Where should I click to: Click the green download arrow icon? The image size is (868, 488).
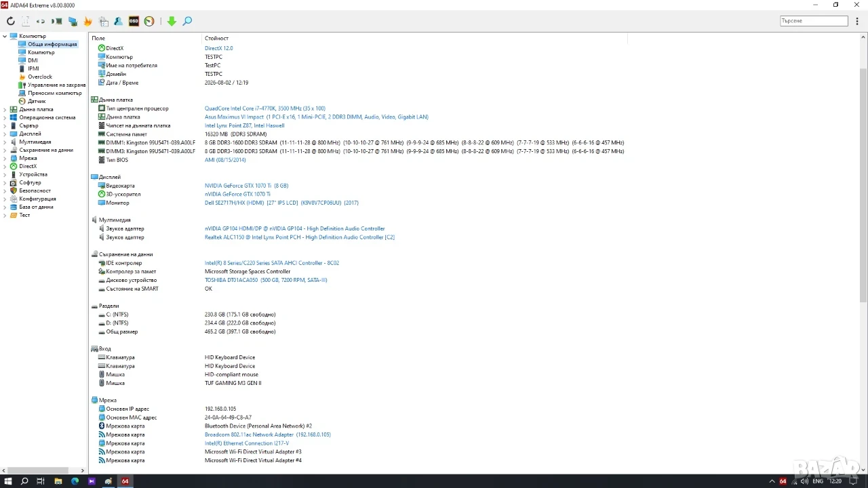pyautogui.click(x=172, y=22)
